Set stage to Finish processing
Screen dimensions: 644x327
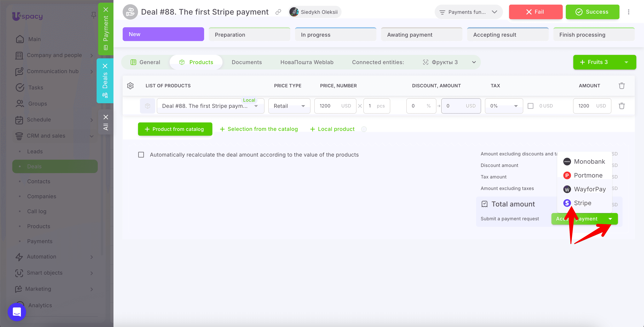tap(594, 34)
